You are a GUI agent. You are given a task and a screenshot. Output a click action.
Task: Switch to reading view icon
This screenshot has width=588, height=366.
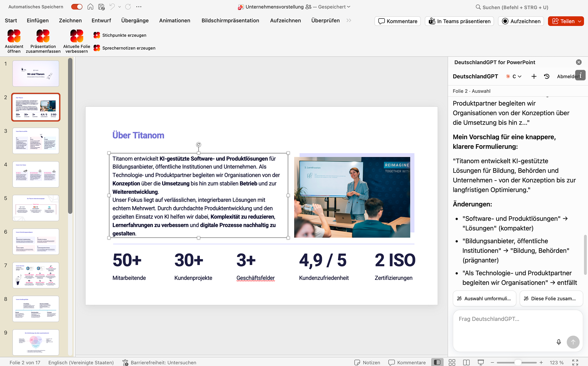tap(466, 362)
